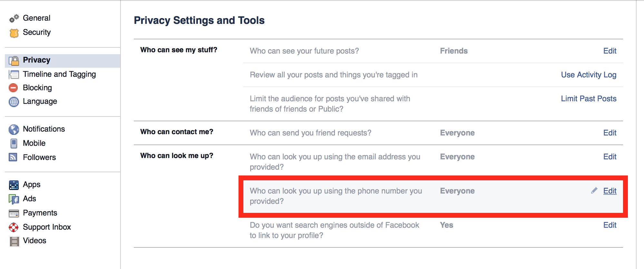Click 'Who can look me up?' heading

click(177, 155)
